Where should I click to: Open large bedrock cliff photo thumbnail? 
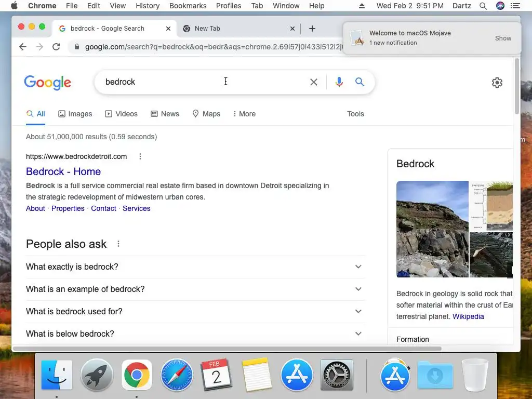pos(432,229)
